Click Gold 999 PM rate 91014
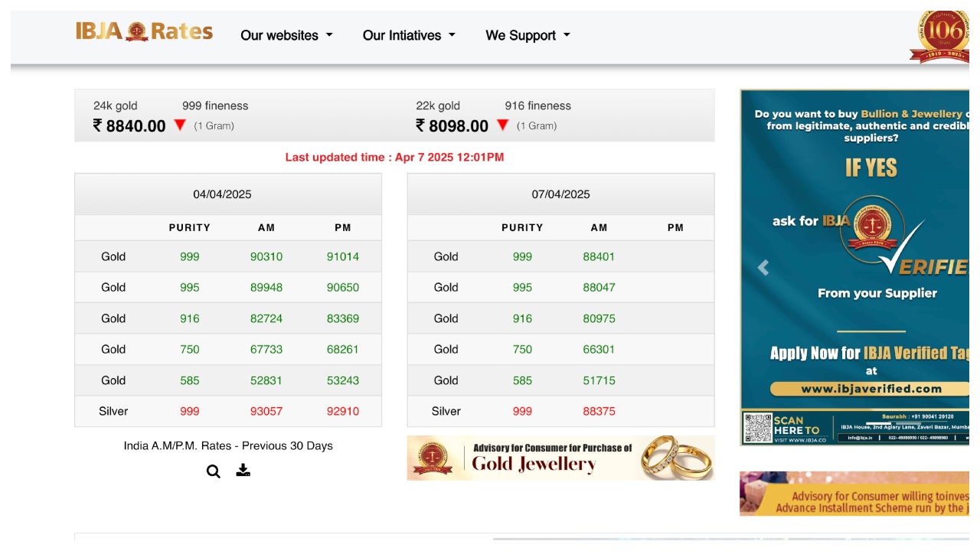Viewport: 980px width, 551px height. [342, 256]
